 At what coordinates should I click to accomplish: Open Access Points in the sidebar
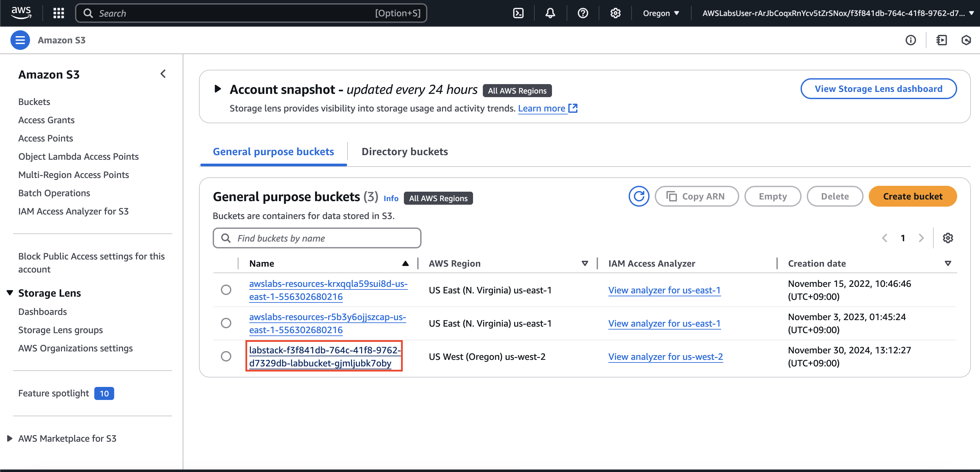[46, 138]
